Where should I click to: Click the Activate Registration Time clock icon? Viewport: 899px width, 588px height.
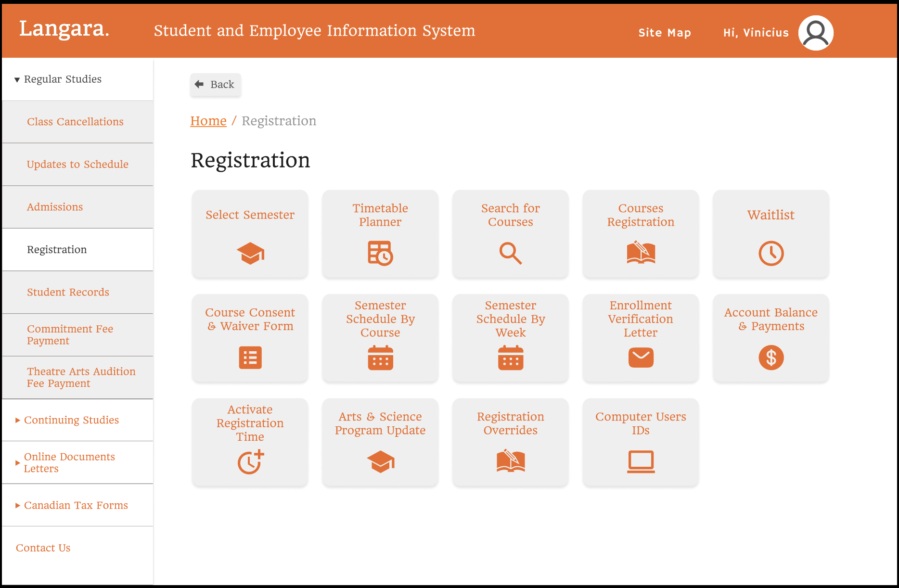pyautogui.click(x=249, y=462)
